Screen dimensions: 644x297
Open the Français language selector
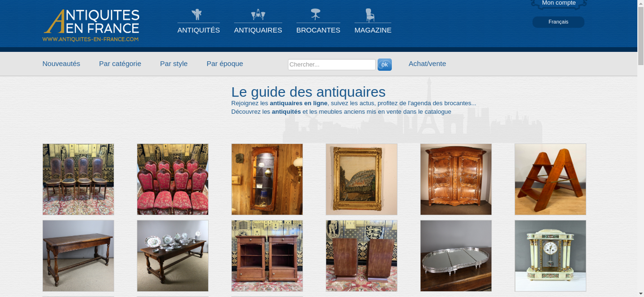558,22
